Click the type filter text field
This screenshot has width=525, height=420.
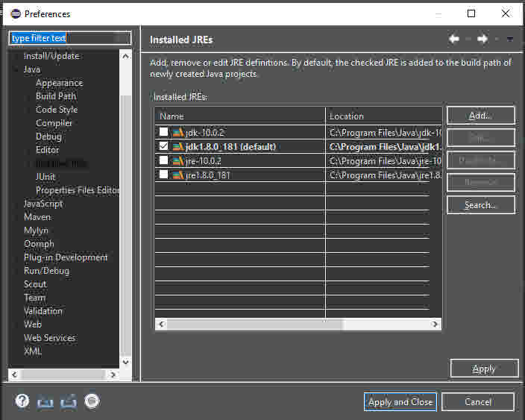(x=70, y=38)
